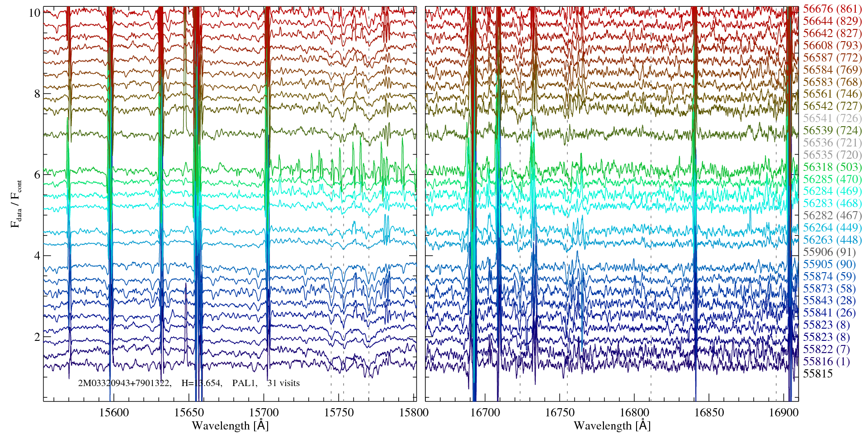The width and height of the screenshot is (868, 434).
Task: Click the 15700 tick on x-axis
Action: pyautogui.click(x=264, y=412)
